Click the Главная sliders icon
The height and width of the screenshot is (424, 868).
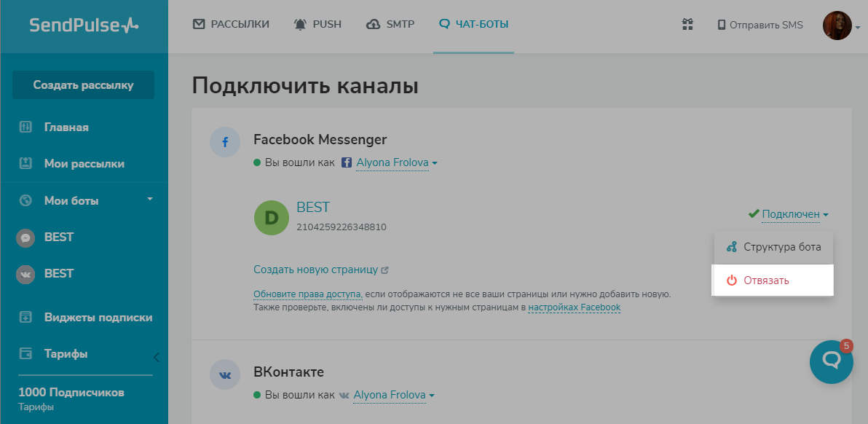coord(25,127)
